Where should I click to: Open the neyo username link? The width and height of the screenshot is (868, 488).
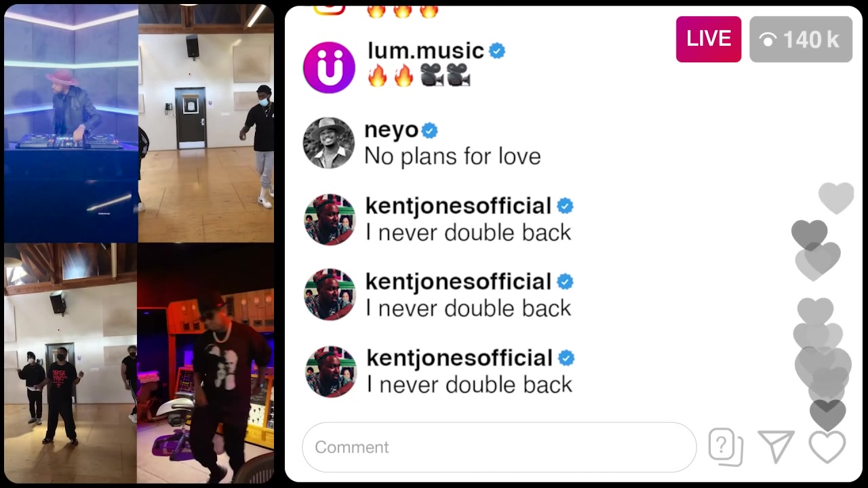pyautogui.click(x=391, y=130)
